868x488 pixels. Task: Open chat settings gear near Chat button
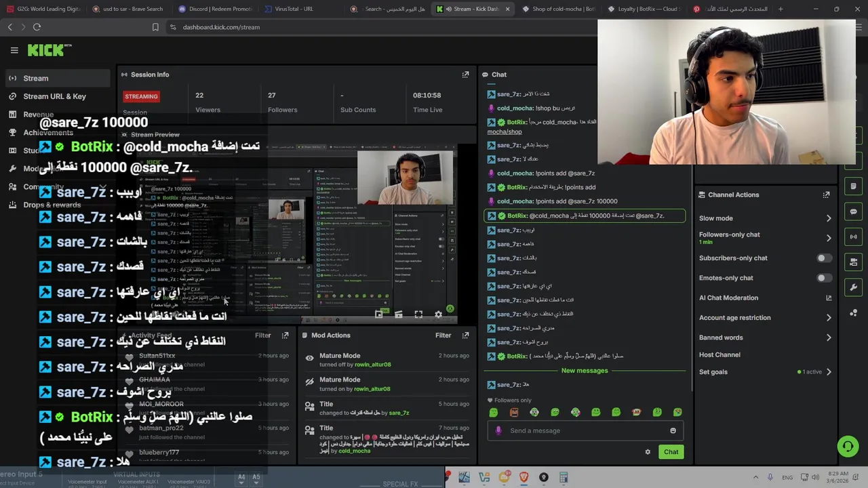648,452
